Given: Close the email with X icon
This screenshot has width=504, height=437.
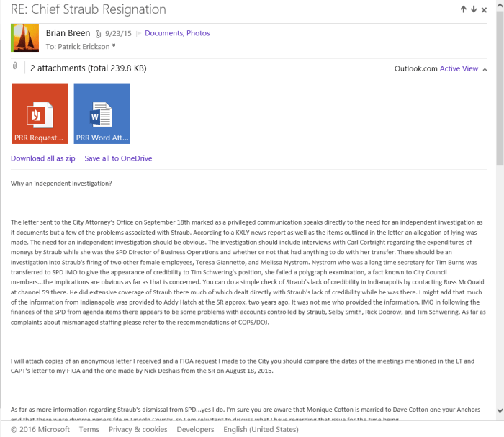Looking at the screenshot, I should (x=485, y=10).
